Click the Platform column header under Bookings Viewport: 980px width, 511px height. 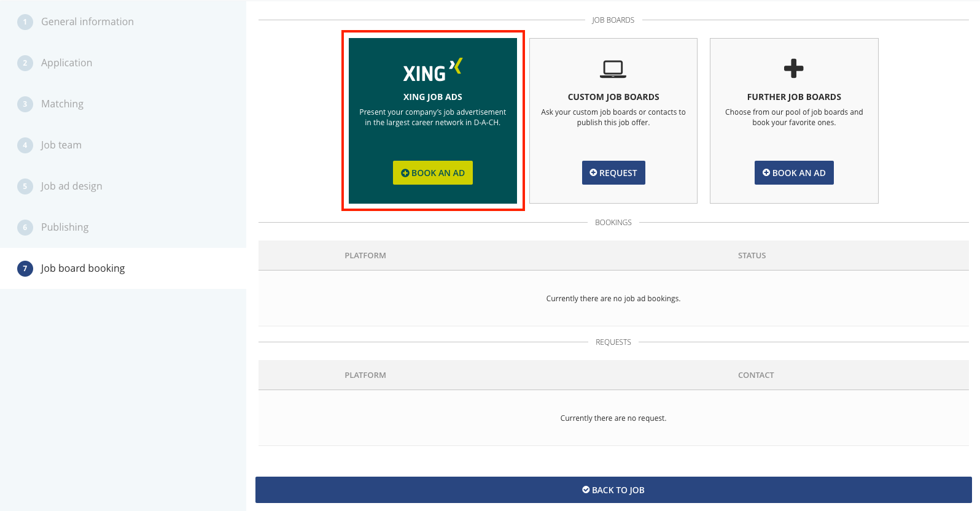click(365, 256)
